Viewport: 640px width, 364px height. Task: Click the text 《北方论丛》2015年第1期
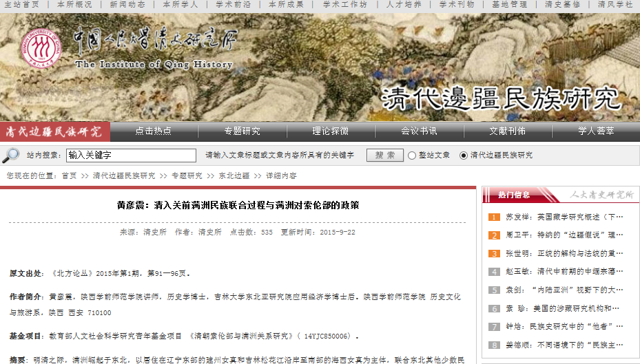tap(95, 273)
